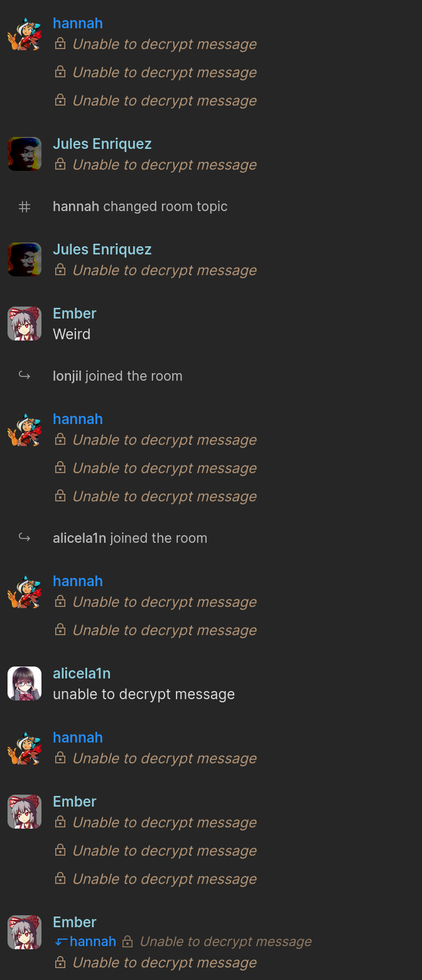Click the alicela1n username above her message
This screenshot has height=980, width=422.
click(x=82, y=673)
